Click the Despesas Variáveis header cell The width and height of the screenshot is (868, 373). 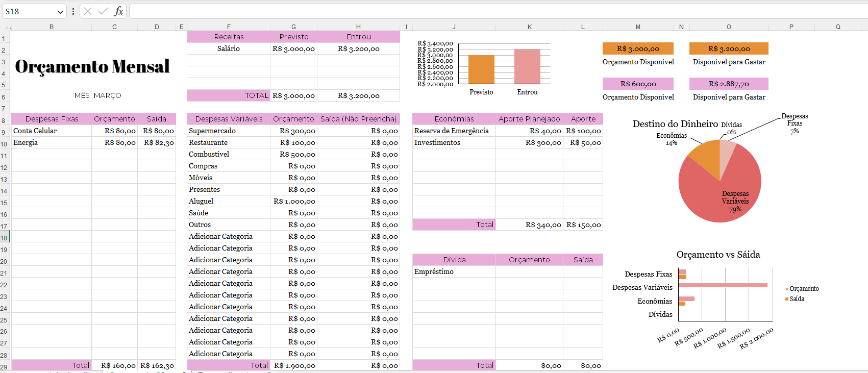point(229,119)
